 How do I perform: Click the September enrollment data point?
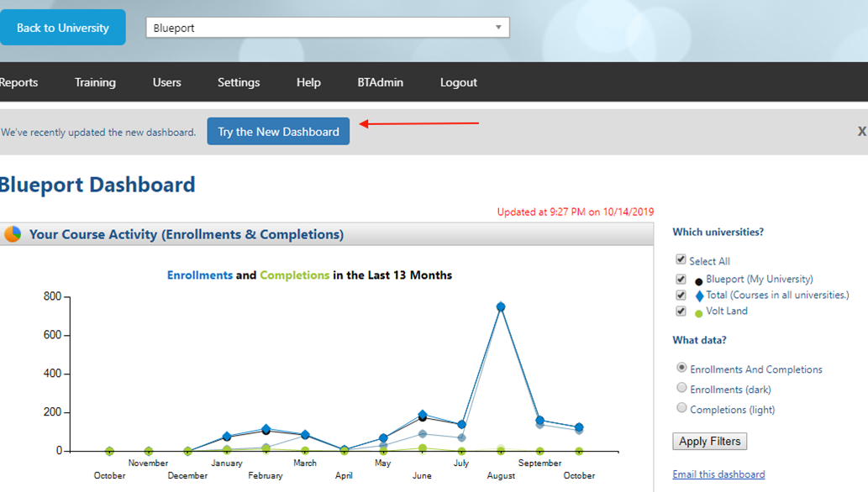coord(539,421)
